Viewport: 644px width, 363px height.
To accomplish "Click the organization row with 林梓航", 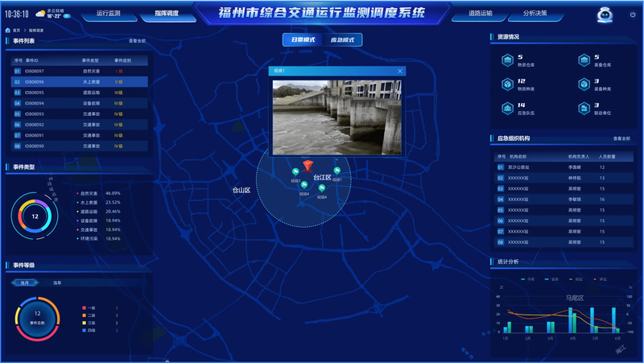I will tap(563, 178).
